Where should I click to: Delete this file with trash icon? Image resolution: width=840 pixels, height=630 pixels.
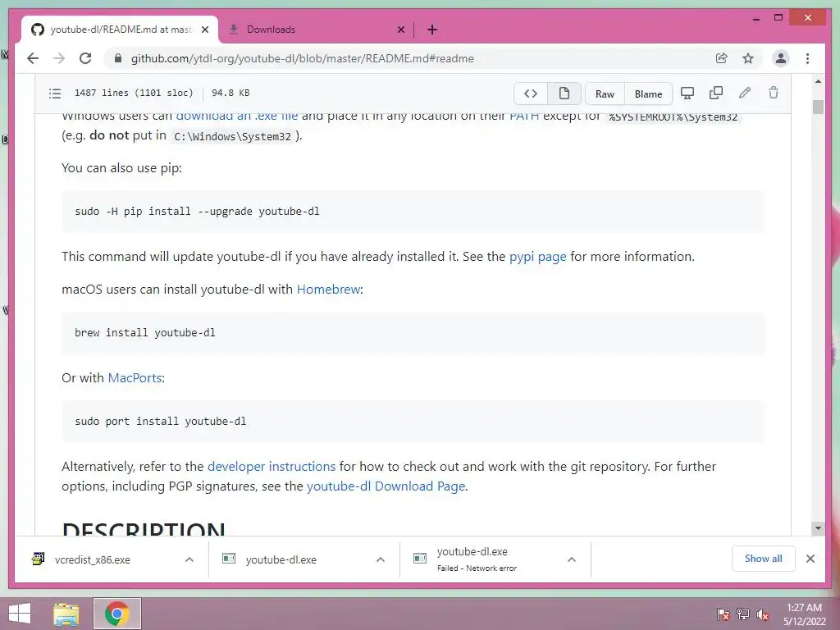click(x=773, y=94)
